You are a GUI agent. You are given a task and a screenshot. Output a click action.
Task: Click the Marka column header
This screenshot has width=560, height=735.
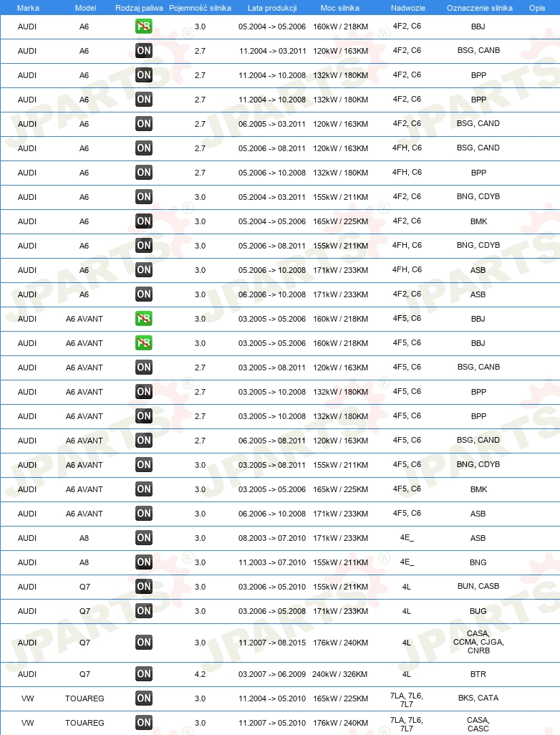pos(28,8)
